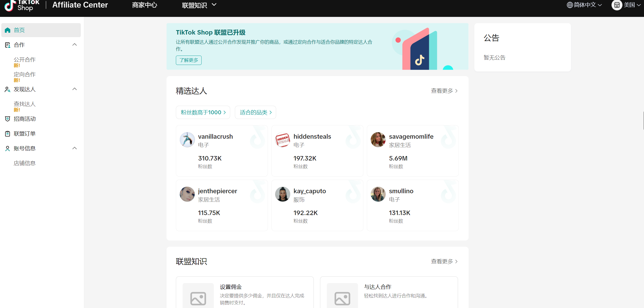Collapse the 发现达人 section chevron
The width and height of the screenshot is (644, 308).
[75, 89]
